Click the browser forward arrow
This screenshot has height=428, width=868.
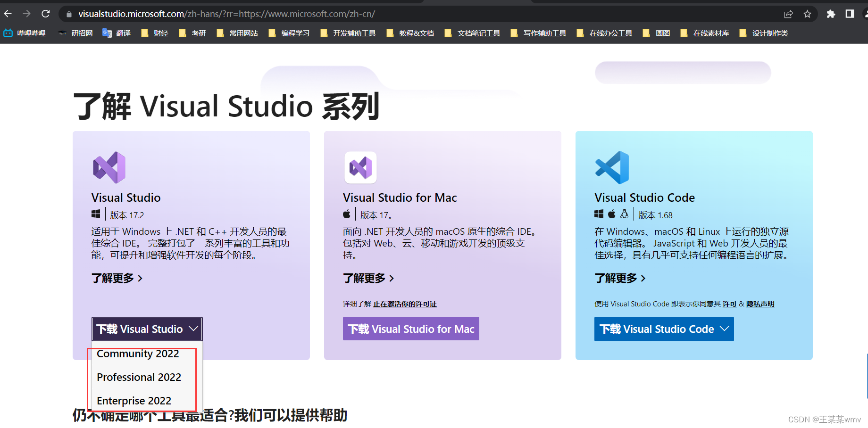(26, 14)
